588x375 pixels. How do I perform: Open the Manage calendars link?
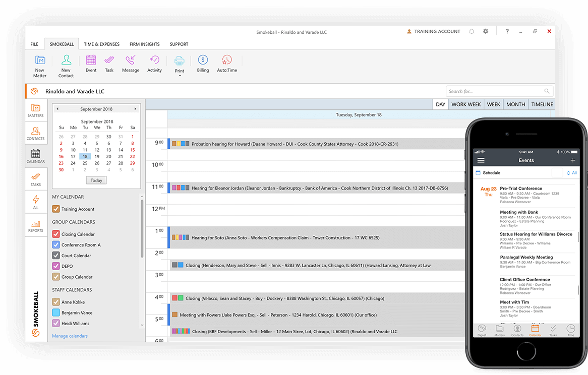click(70, 336)
